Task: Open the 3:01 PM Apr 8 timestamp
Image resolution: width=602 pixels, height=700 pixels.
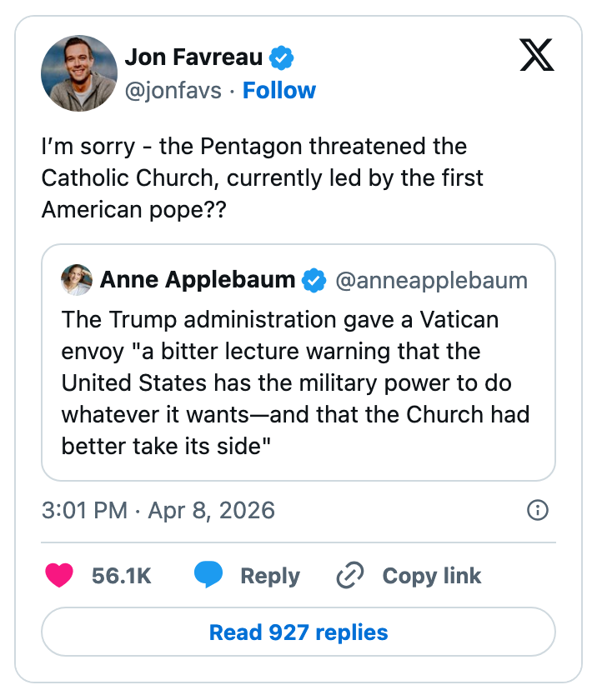Action: (x=158, y=510)
